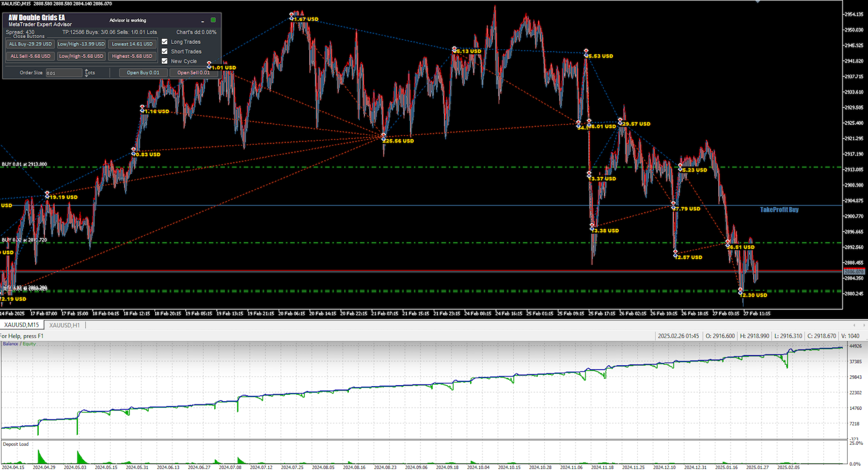
Task: Click the "Chart's dd:0.08%" readout
Action: (196, 32)
